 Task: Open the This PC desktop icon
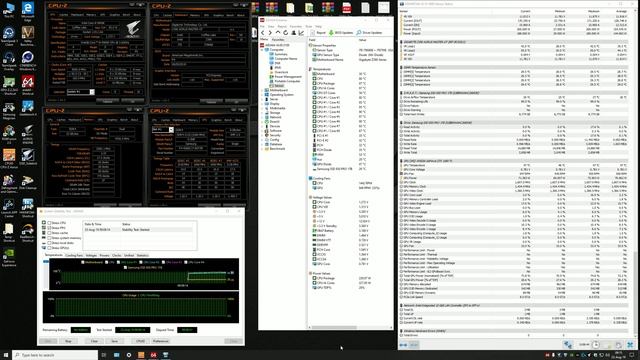[9, 10]
